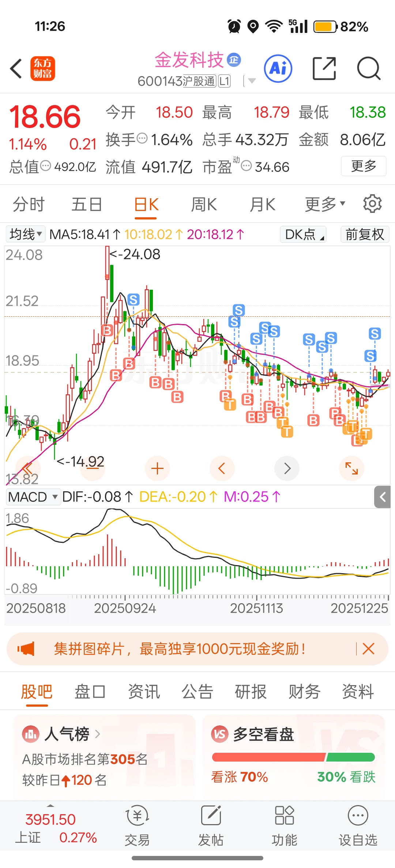This screenshot has height=868, width=395.
Task: Switch to 分时 chart tab
Action: pyautogui.click(x=29, y=204)
